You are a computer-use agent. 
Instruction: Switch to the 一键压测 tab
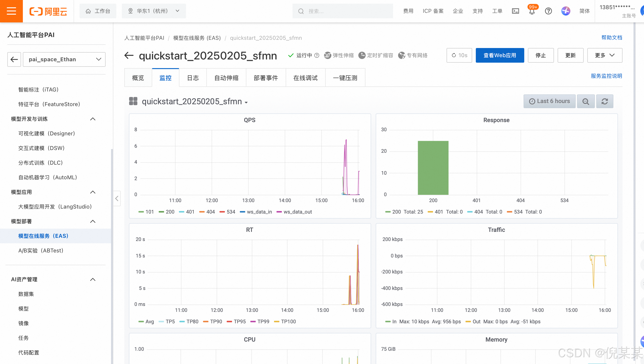pyautogui.click(x=345, y=78)
